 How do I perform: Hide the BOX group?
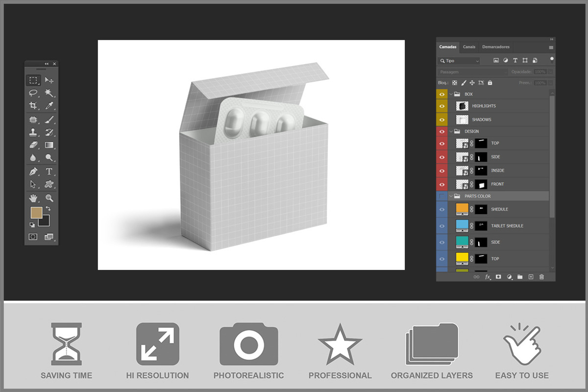click(442, 94)
